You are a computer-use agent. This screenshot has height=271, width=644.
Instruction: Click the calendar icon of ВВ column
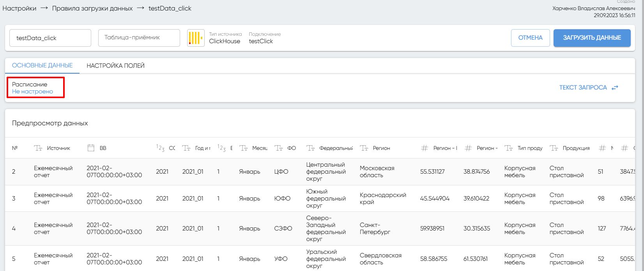point(91,148)
